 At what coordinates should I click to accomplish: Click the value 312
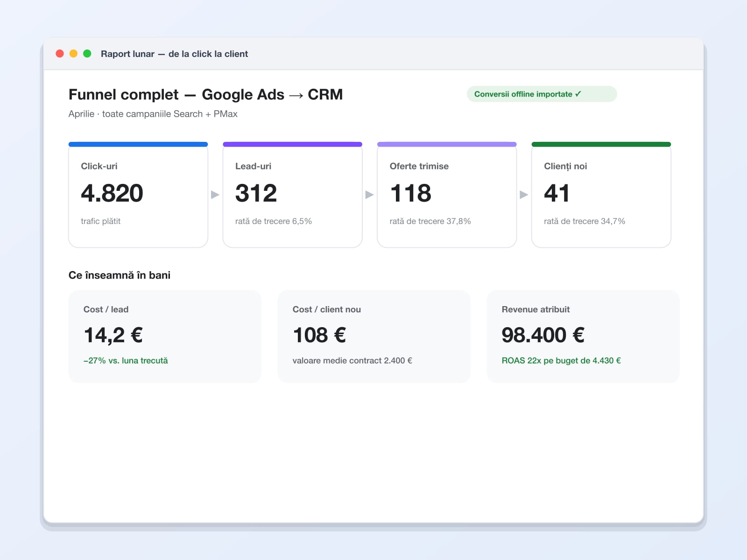[x=256, y=193]
